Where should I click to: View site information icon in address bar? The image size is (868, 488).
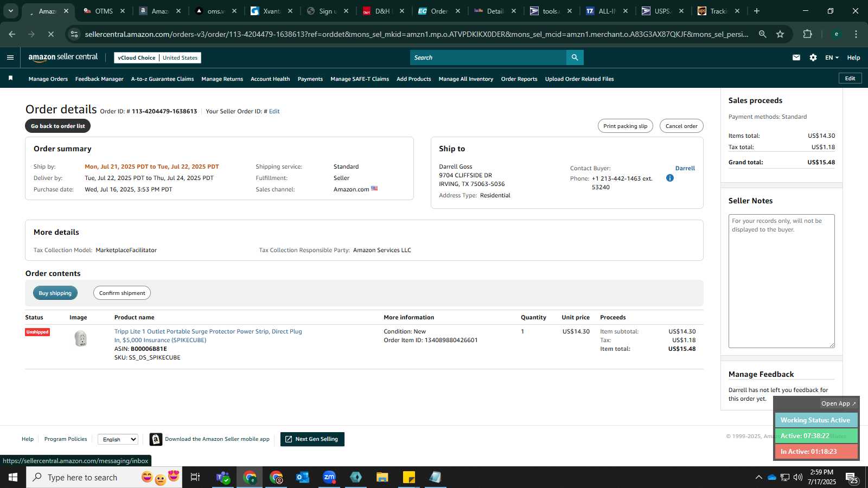click(x=74, y=34)
